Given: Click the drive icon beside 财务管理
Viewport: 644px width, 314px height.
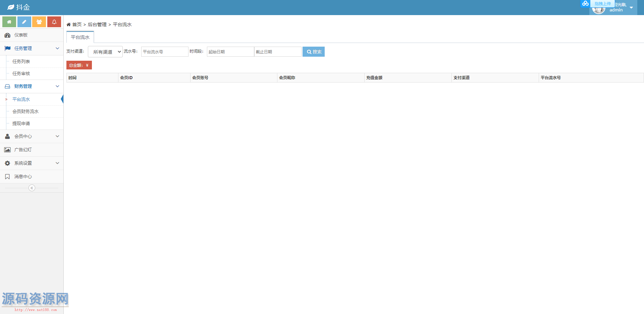Looking at the screenshot, I should (x=7, y=86).
